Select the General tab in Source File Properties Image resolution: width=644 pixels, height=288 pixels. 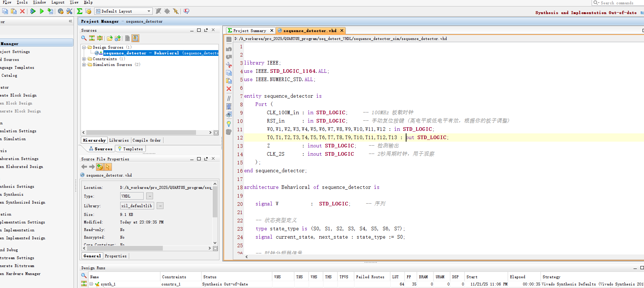(x=92, y=256)
